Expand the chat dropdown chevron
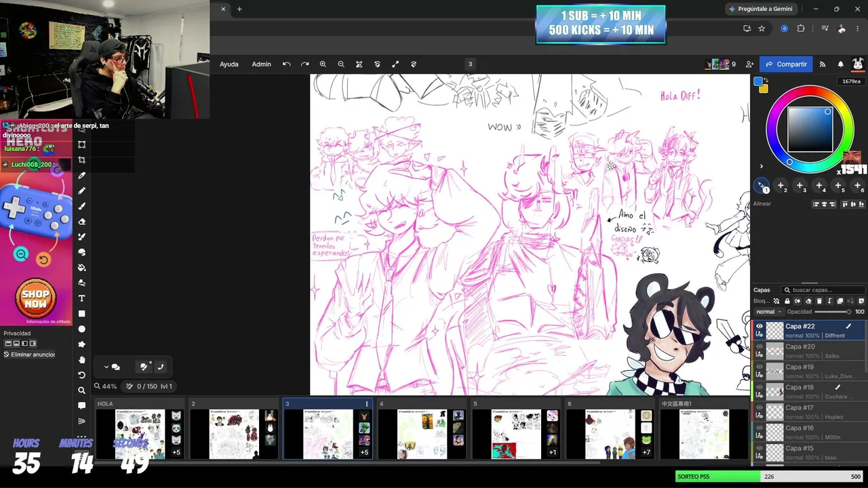The height and width of the screenshot is (488, 868). 106,367
